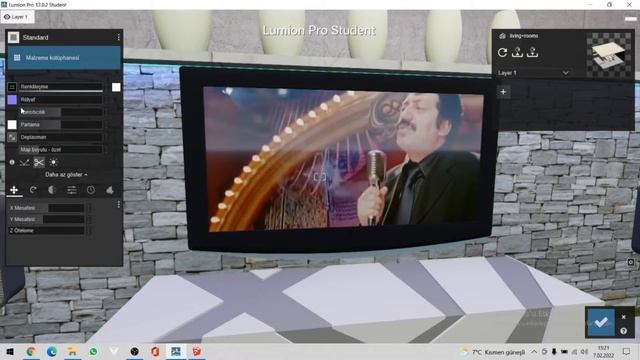This screenshot has height=360, width=640.
Task: Click the first upload-tray icon beside refresh
Action: click(518, 52)
